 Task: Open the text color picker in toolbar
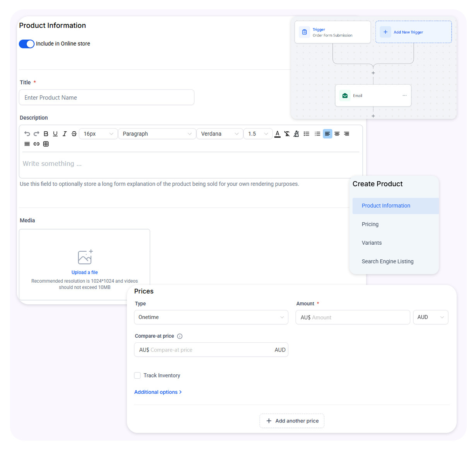(x=277, y=134)
